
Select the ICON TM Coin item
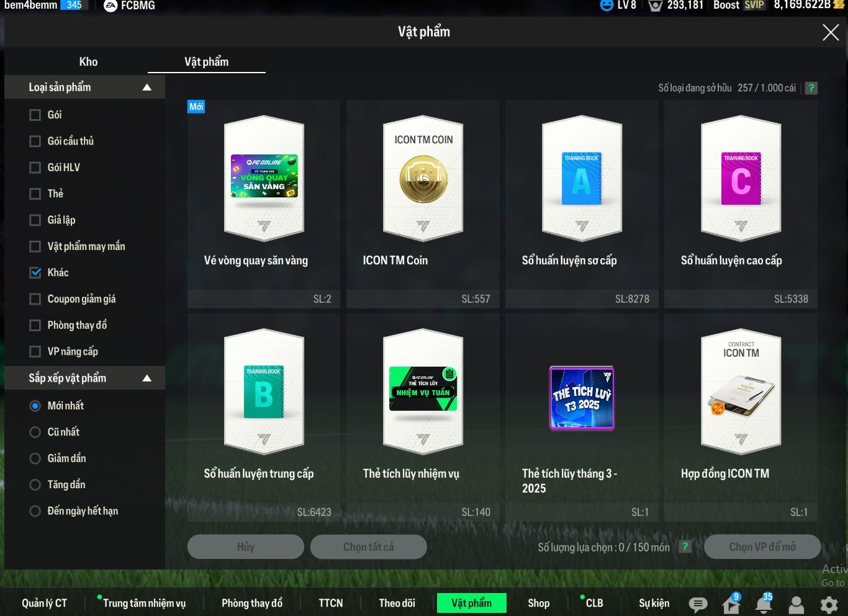pos(423,179)
